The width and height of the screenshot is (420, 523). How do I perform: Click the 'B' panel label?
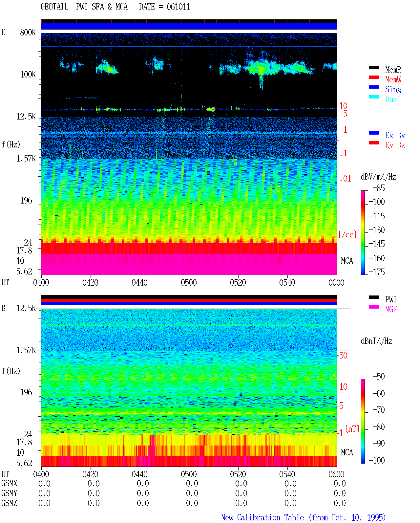tap(3, 308)
